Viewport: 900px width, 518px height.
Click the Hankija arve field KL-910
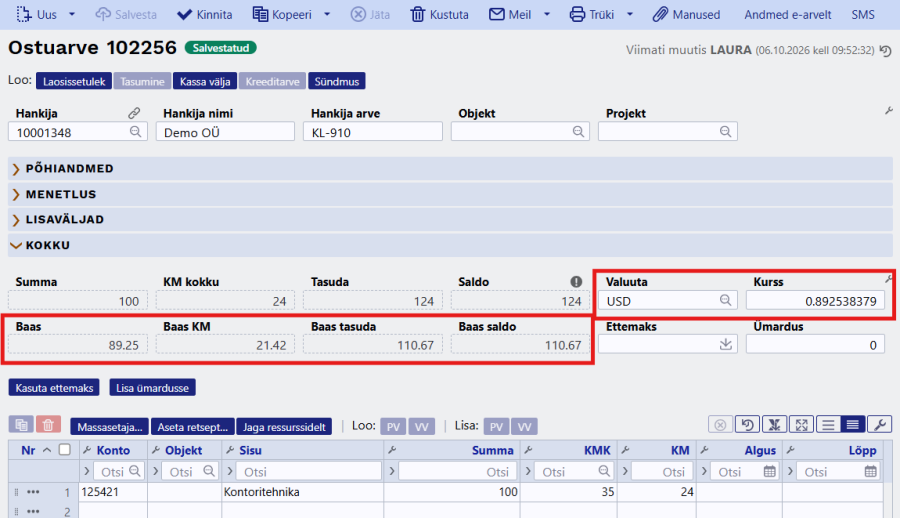[373, 132]
